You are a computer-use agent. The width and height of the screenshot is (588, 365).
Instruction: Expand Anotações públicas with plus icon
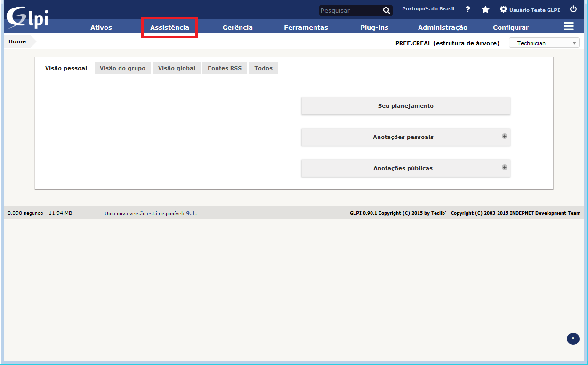click(504, 167)
